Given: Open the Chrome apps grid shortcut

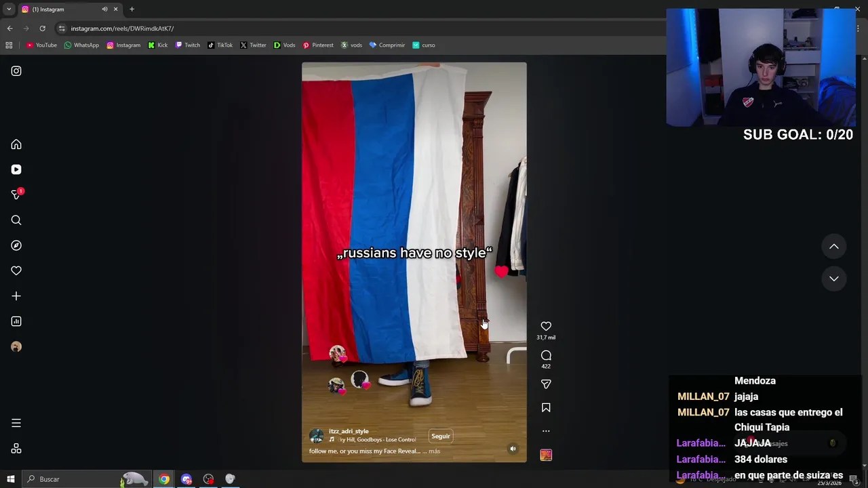Looking at the screenshot, I should click(9, 45).
